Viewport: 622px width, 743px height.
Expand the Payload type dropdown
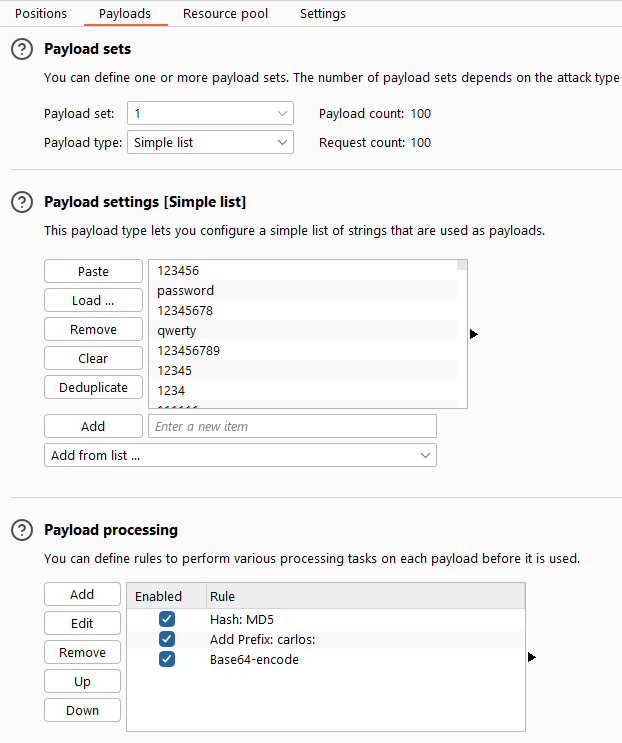[210, 143]
